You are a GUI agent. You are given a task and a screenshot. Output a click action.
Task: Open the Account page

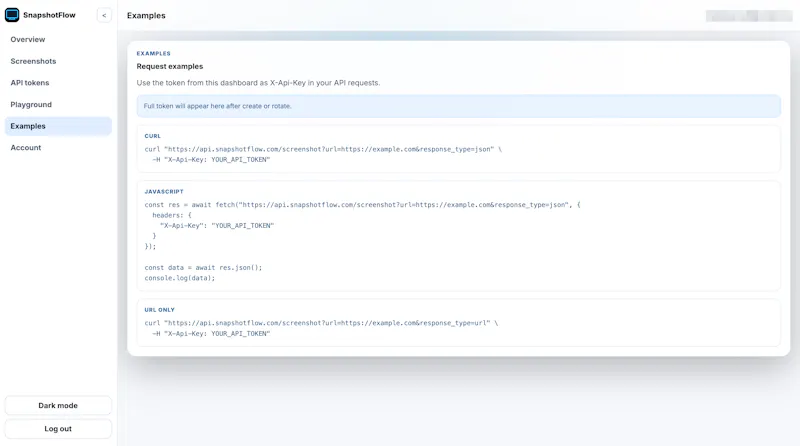click(x=58, y=147)
